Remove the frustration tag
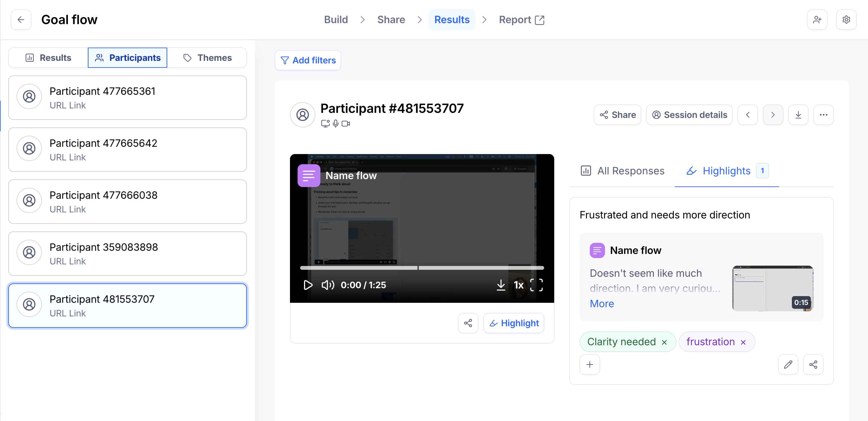This screenshot has height=421, width=868. pos(743,342)
